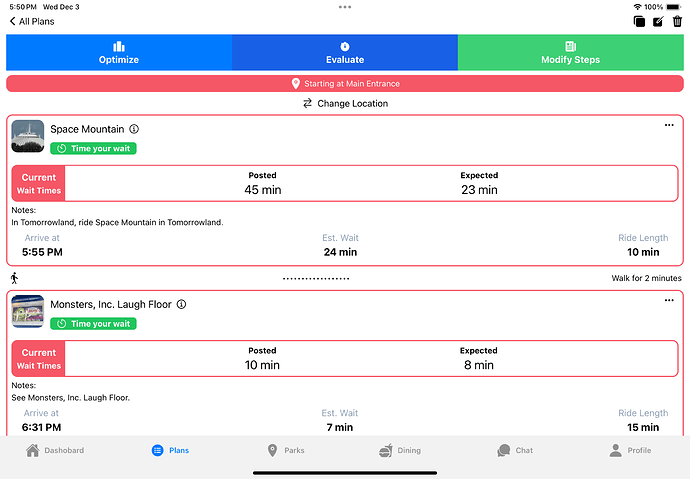Viewport: 690px width, 479px height.
Task: Start 'Time your wait' for Space Mountain
Action: tap(93, 148)
